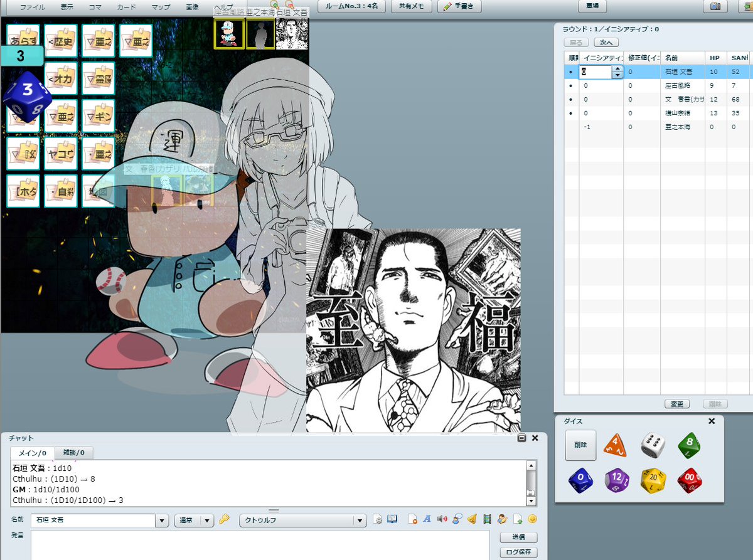Open the マップ menu
This screenshot has height=560, width=753.
(x=161, y=7)
